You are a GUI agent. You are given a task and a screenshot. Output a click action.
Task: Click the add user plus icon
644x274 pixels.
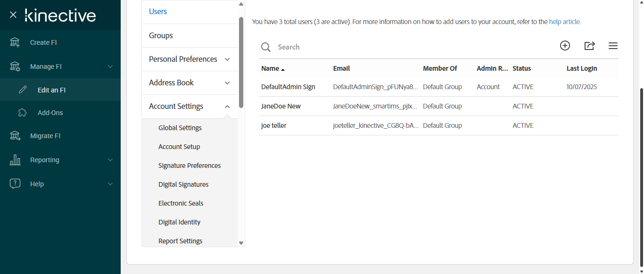[565, 46]
